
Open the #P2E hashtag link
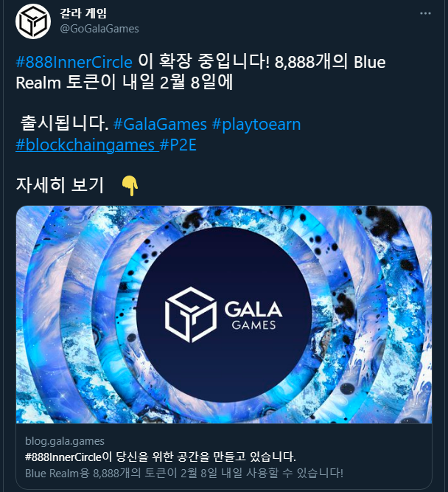[x=178, y=145]
